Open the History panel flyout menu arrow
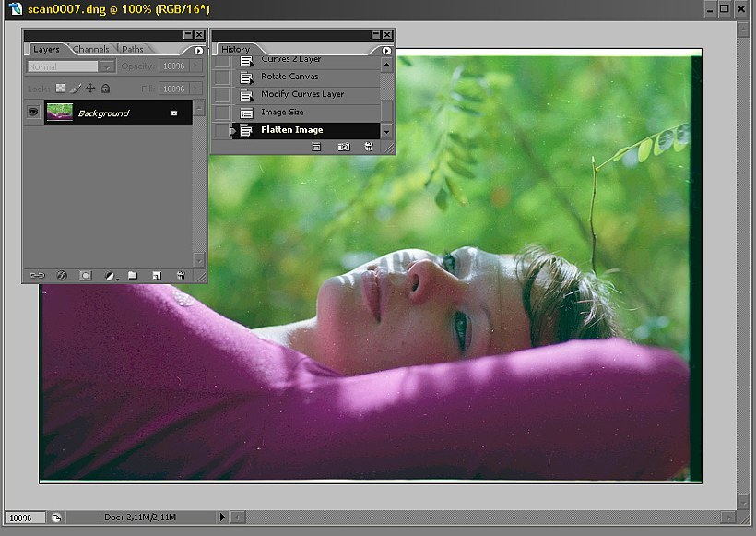Image resolution: width=756 pixels, height=536 pixels. (x=386, y=50)
